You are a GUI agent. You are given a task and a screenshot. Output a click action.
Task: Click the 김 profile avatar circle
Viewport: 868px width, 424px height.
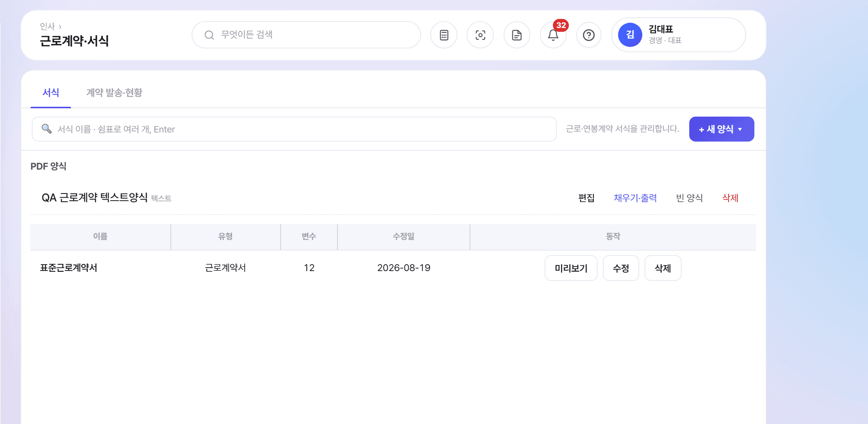click(630, 35)
